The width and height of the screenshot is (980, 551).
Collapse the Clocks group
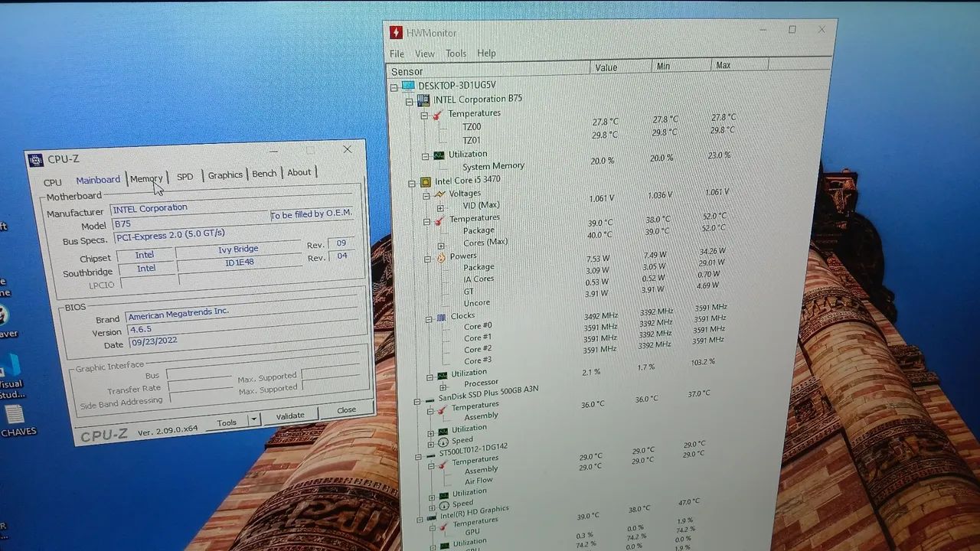click(x=429, y=318)
